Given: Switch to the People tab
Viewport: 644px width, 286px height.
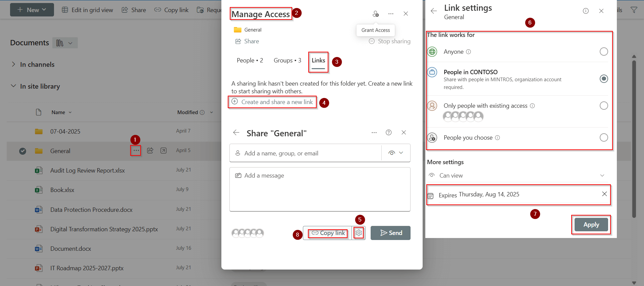Looking at the screenshot, I should (250, 60).
